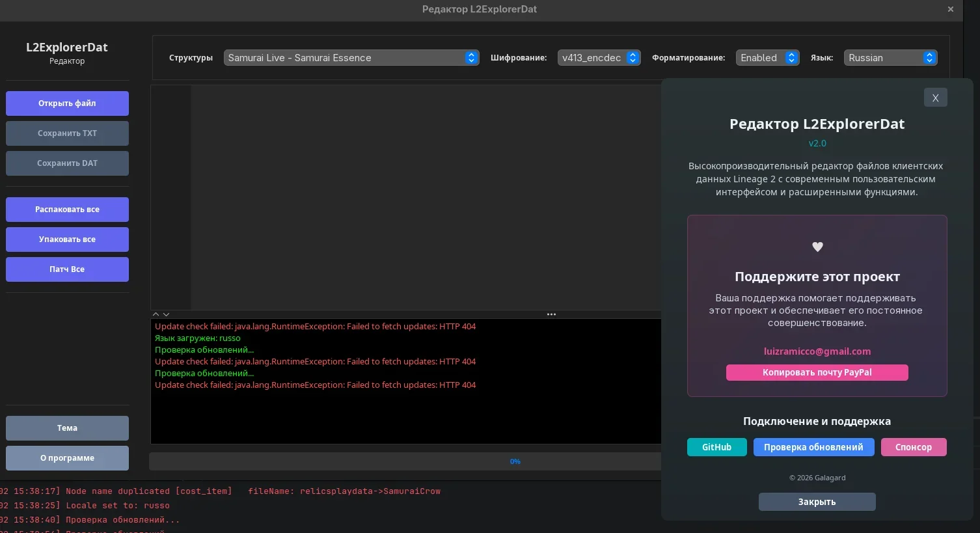The height and width of the screenshot is (533, 980).
Task: Expand log panel with the down arrow
Action: [166, 314]
